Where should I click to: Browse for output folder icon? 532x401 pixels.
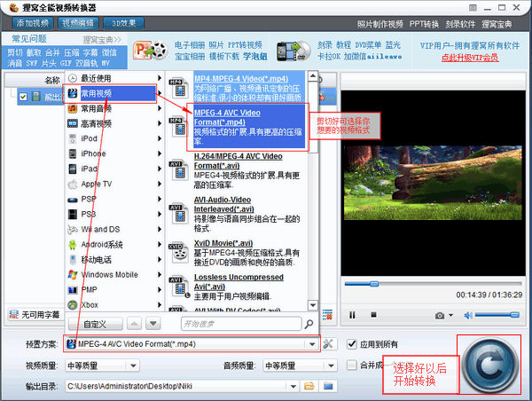pos(309,386)
